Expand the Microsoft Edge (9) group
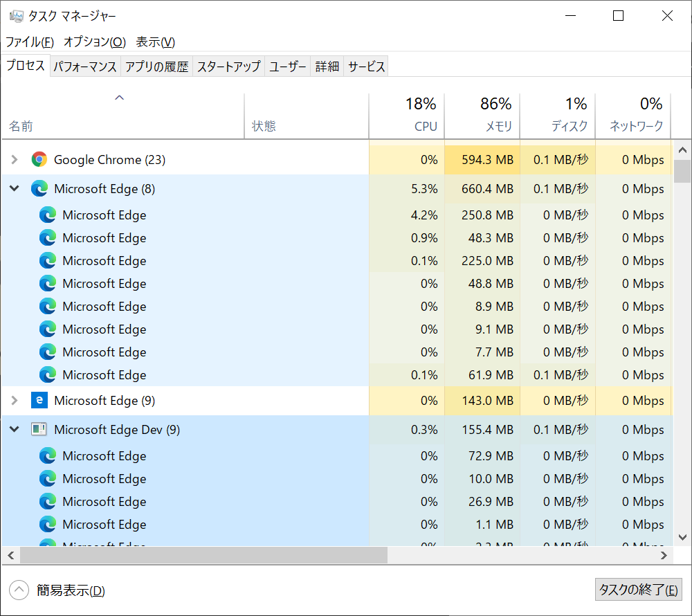This screenshot has height=616, width=692. [15, 400]
